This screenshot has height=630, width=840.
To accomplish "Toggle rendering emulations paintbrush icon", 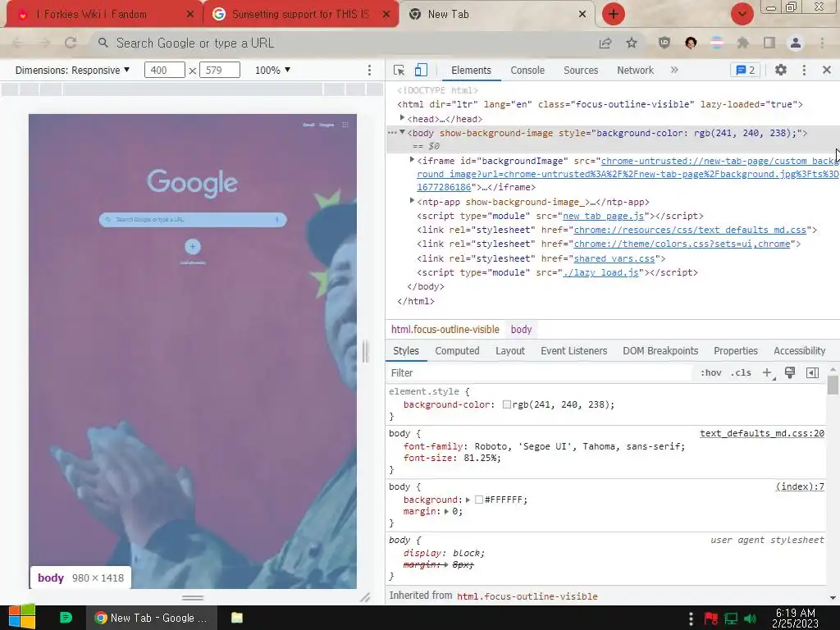I will pyautogui.click(x=790, y=372).
